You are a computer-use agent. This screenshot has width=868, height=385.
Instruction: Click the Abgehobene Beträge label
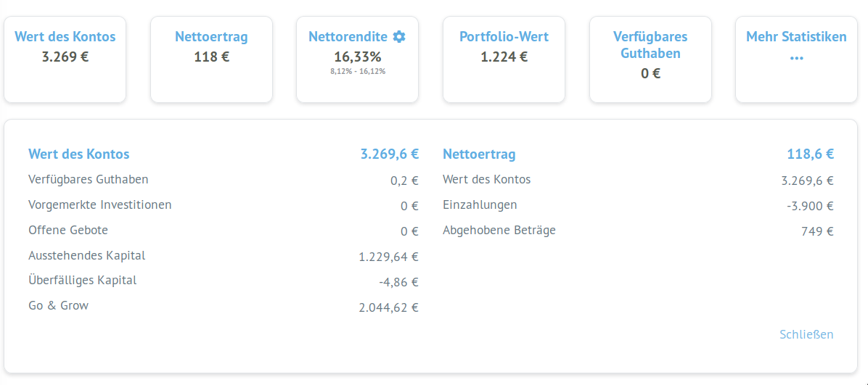pyautogui.click(x=499, y=230)
